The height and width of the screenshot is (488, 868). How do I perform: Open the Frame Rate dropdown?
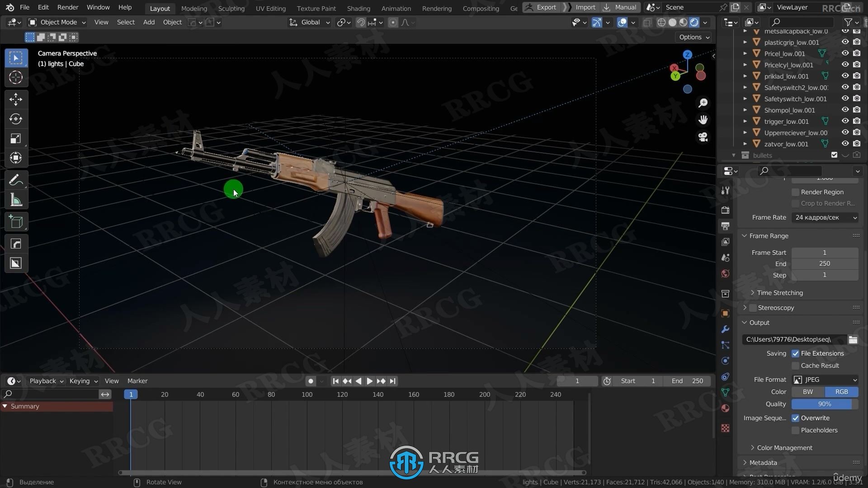point(826,217)
